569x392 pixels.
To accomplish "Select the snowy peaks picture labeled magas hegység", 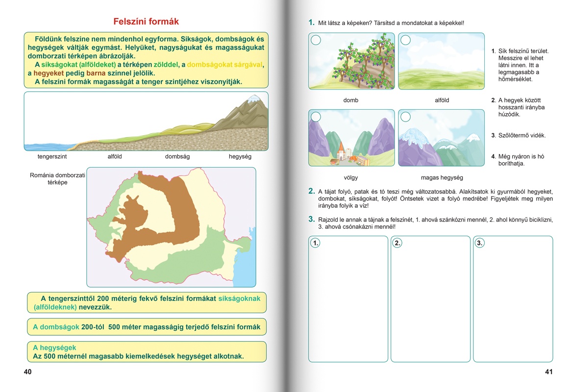I will tap(441, 138).
